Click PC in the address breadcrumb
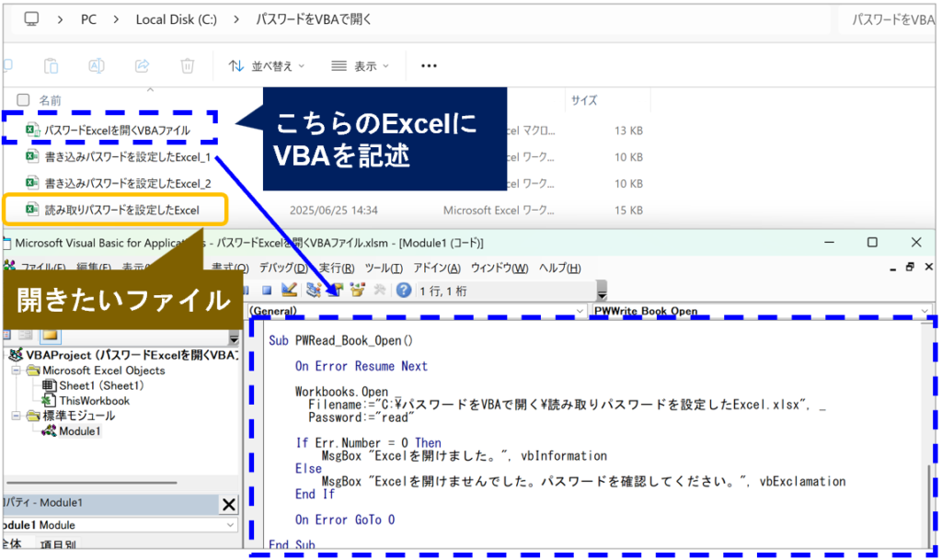The image size is (942, 560). (88, 20)
